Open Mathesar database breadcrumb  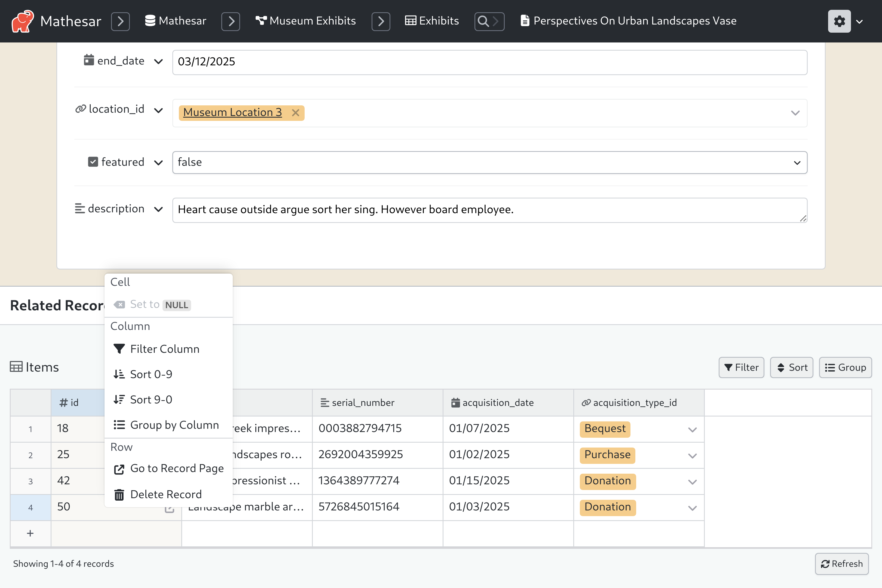point(176,21)
